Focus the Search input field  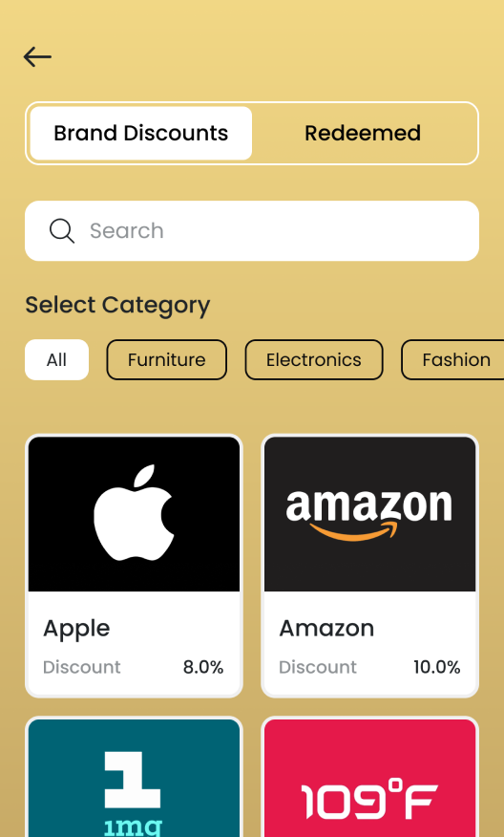(252, 231)
